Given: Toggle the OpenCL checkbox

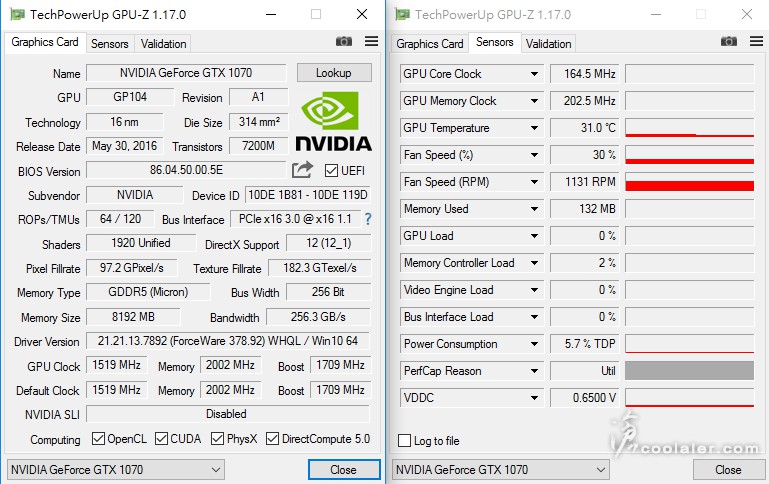Looking at the screenshot, I should (x=98, y=438).
